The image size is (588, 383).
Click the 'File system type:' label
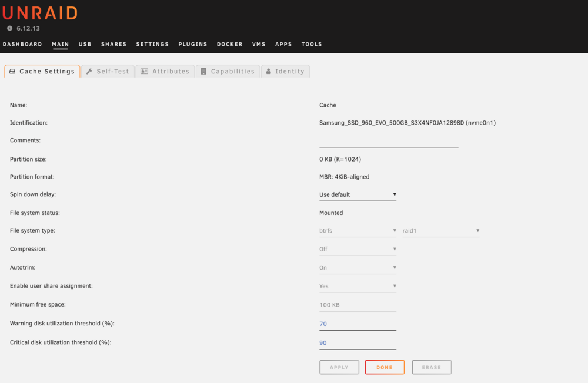(x=32, y=230)
